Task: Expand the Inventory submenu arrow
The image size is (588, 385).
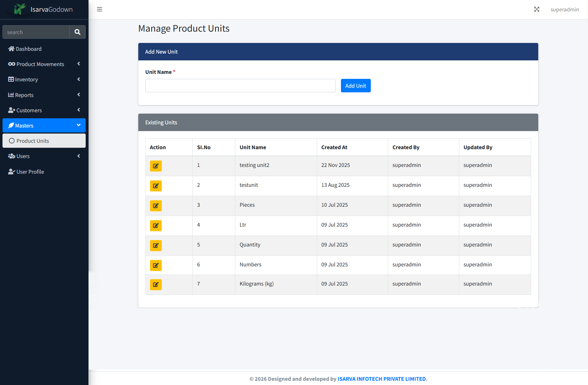Action: 79,79
